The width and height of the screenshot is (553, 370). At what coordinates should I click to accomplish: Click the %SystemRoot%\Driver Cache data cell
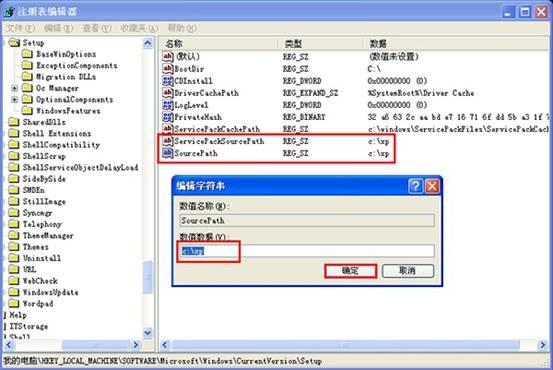click(421, 93)
